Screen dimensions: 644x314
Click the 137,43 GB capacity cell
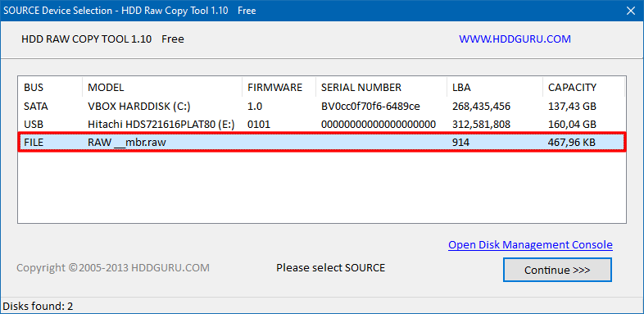[572, 107]
